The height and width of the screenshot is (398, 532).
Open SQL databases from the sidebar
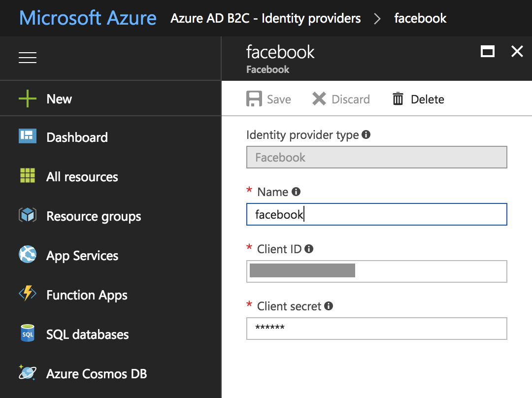(88, 334)
